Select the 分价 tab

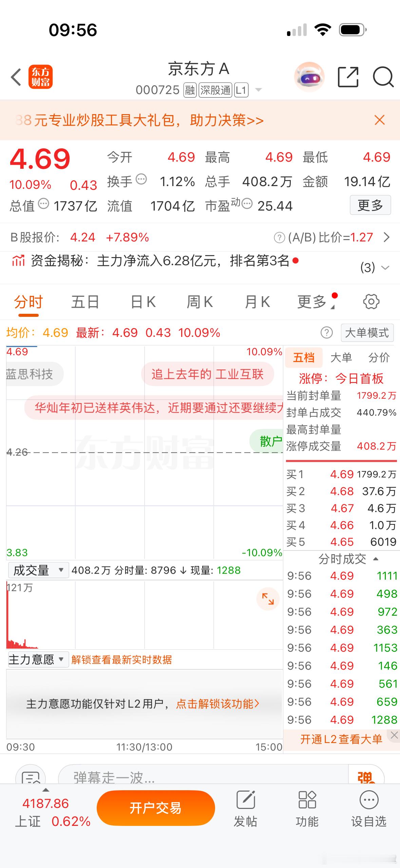coord(379,358)
